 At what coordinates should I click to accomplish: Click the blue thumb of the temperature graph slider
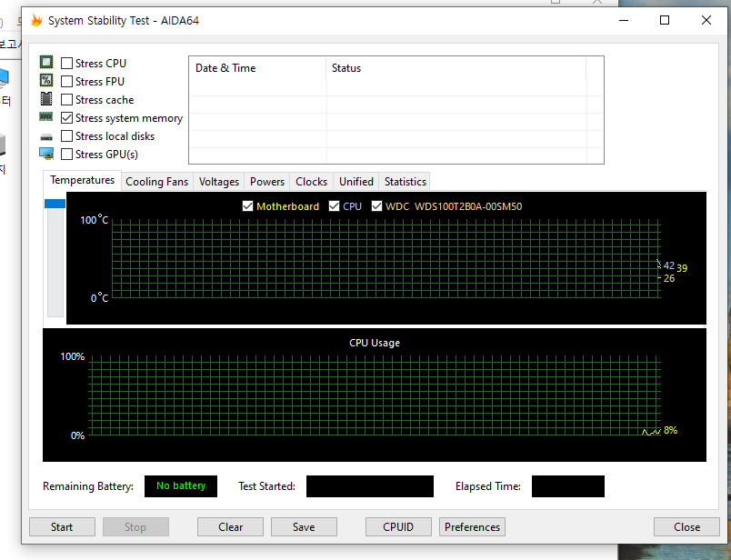tap(55, 204)
